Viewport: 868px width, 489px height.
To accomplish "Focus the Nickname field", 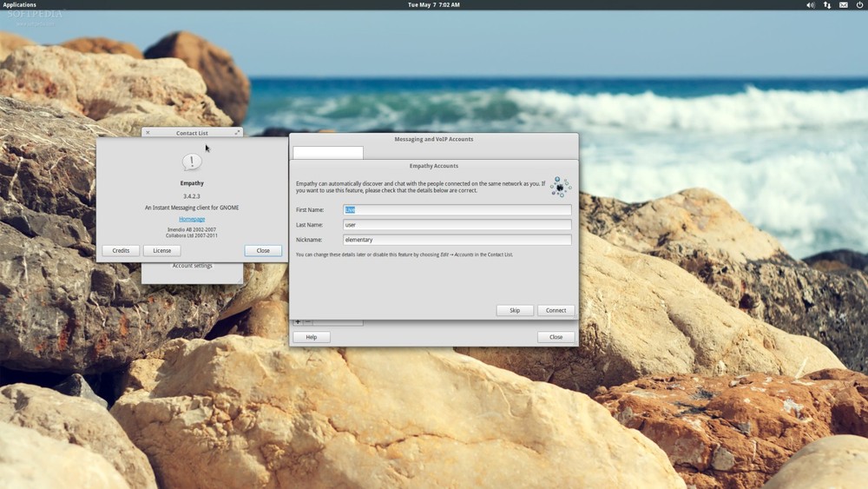I will pyautogui.click(x=457, y=239).
